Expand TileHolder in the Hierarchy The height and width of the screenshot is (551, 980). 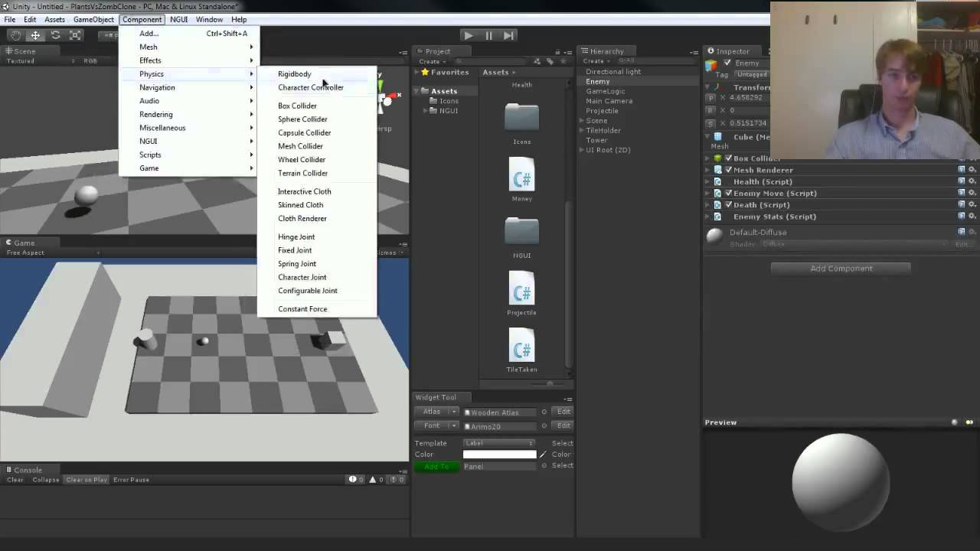pos(581,131)
